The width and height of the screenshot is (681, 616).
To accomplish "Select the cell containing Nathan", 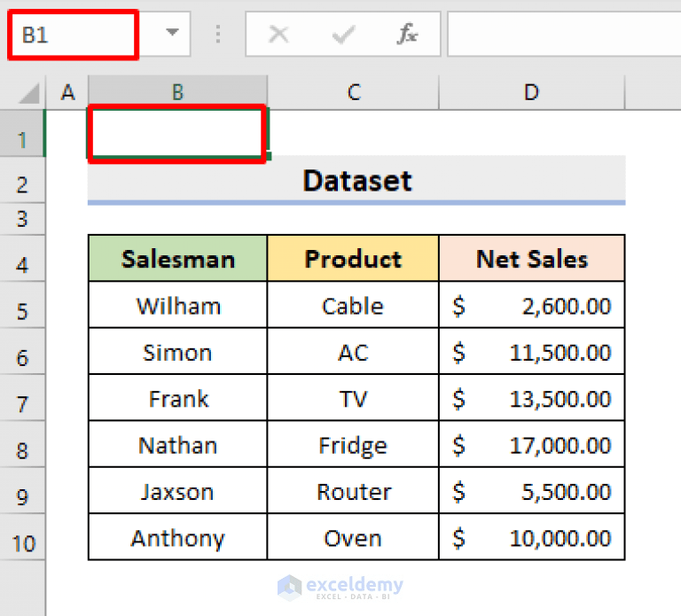I will (x=177, y=445).
